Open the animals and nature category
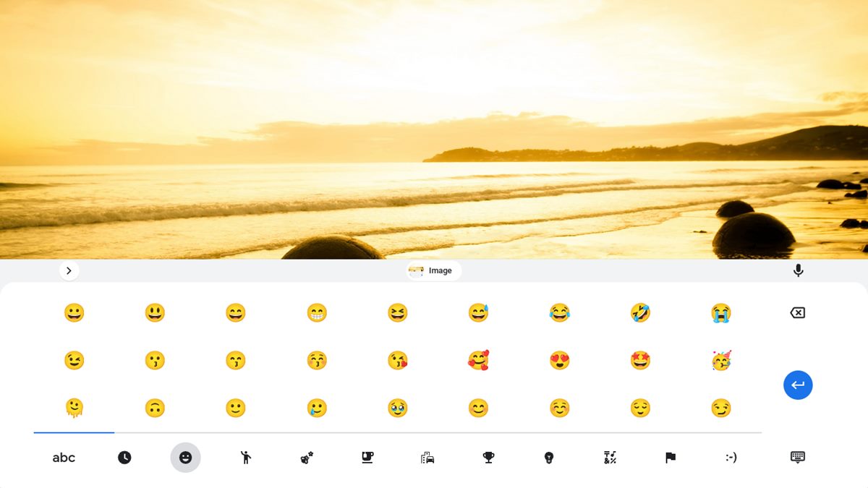The image size is (868, 488). [307, 457]
